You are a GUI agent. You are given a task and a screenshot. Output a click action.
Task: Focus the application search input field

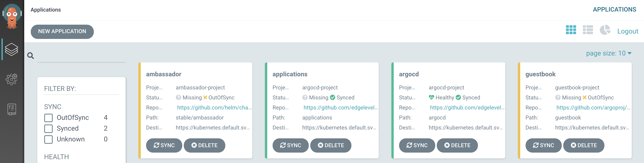(x=81, y=56)
